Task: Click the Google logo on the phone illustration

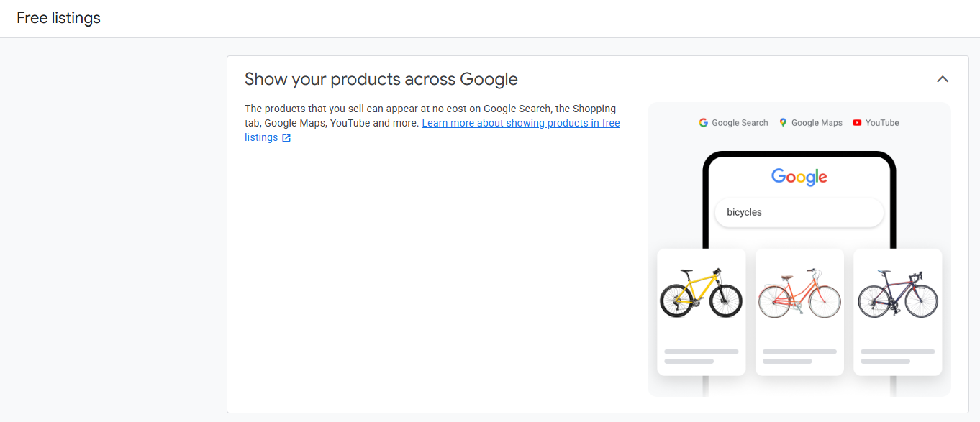Action: coord(799,177)
